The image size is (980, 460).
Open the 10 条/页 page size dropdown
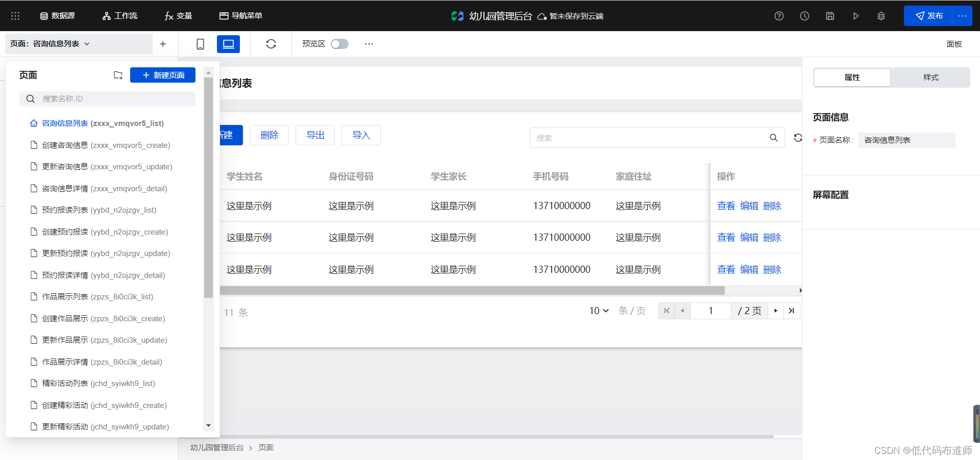[x=599, y=311]
